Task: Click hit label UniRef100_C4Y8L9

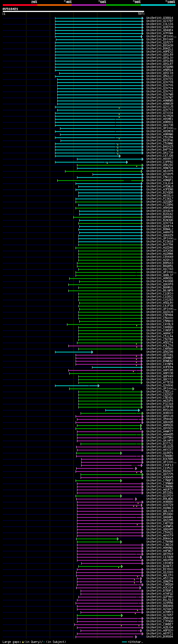Action: (160, 324)
